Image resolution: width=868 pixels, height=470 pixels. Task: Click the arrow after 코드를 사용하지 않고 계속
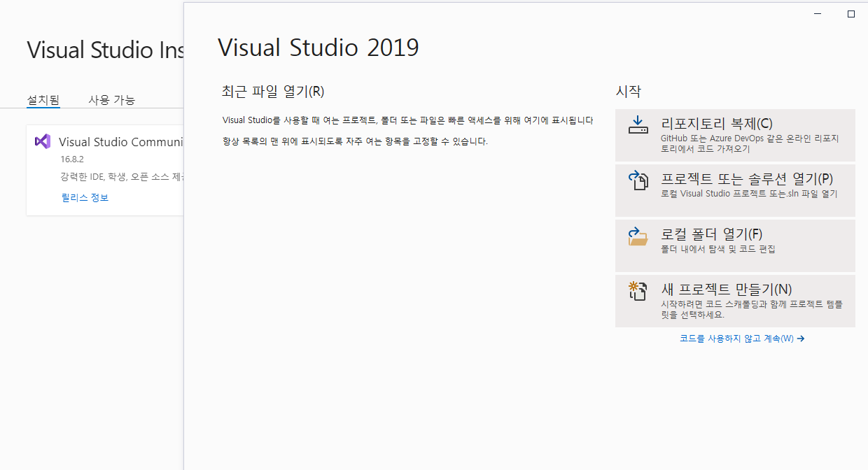[801, 339]
